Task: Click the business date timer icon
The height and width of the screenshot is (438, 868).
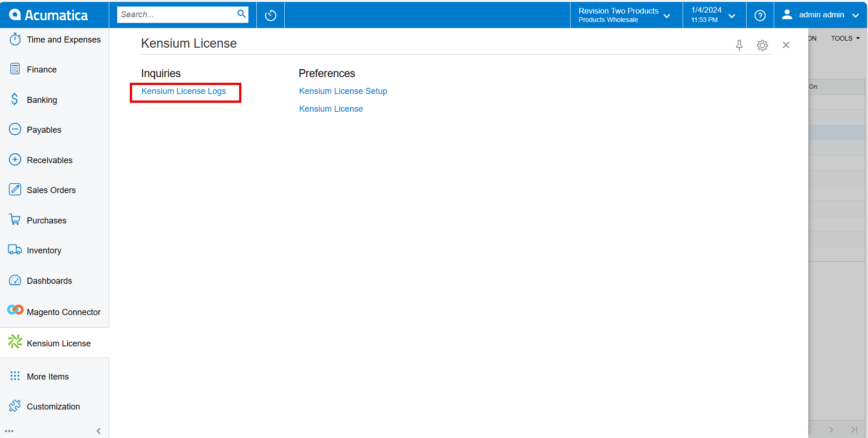Action: click(x=270, y=14)
